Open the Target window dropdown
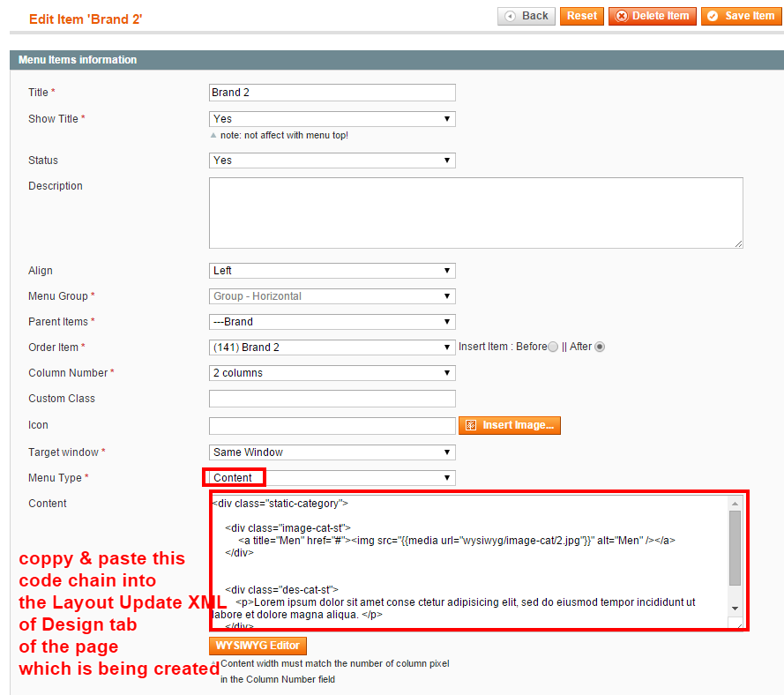 point(332,452)
